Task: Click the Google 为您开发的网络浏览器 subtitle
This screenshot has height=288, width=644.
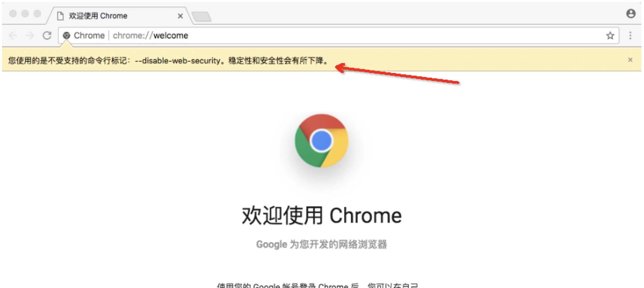Action: click(x=321, y=244)
